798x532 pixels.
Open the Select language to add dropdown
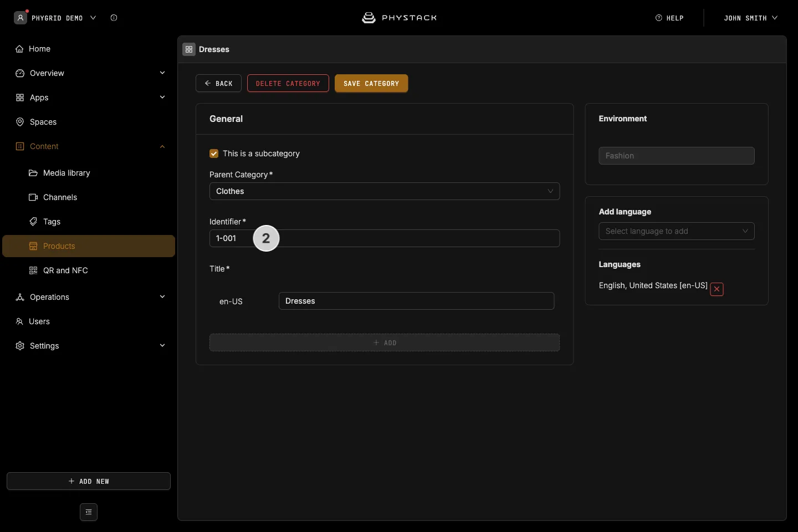677,231
